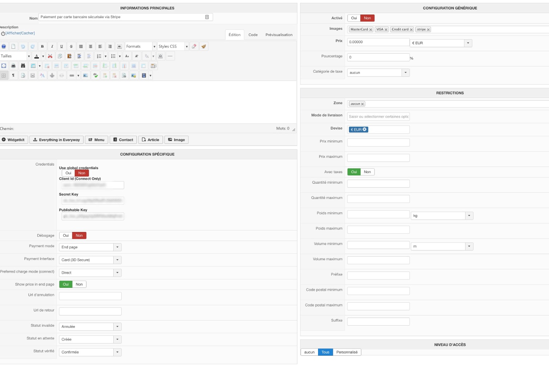
Task: Set Show price in end page to Non
Action: [79, 284]
